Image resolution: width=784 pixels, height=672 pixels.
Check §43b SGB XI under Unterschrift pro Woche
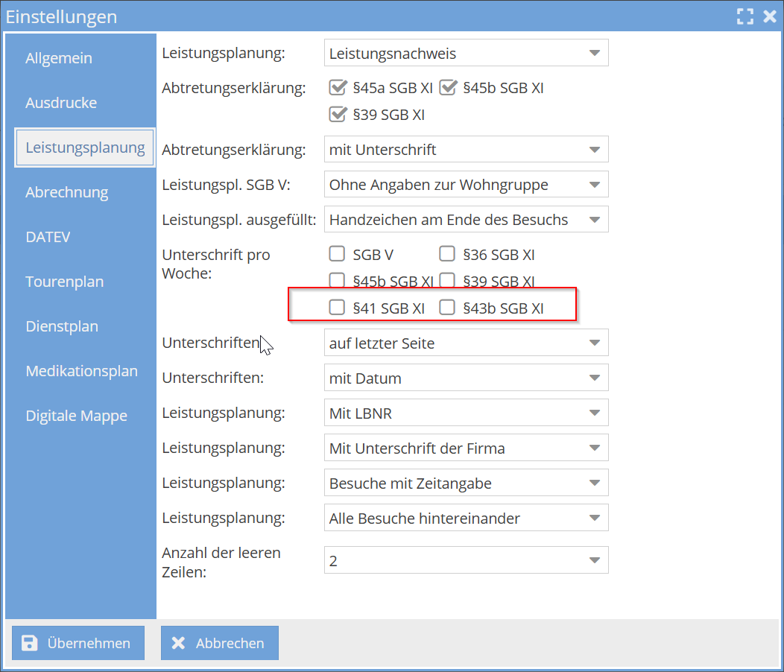click(446, 306)
